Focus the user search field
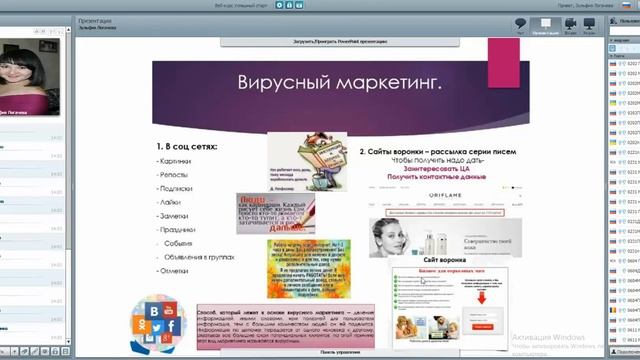 click(x=624, y=31)
